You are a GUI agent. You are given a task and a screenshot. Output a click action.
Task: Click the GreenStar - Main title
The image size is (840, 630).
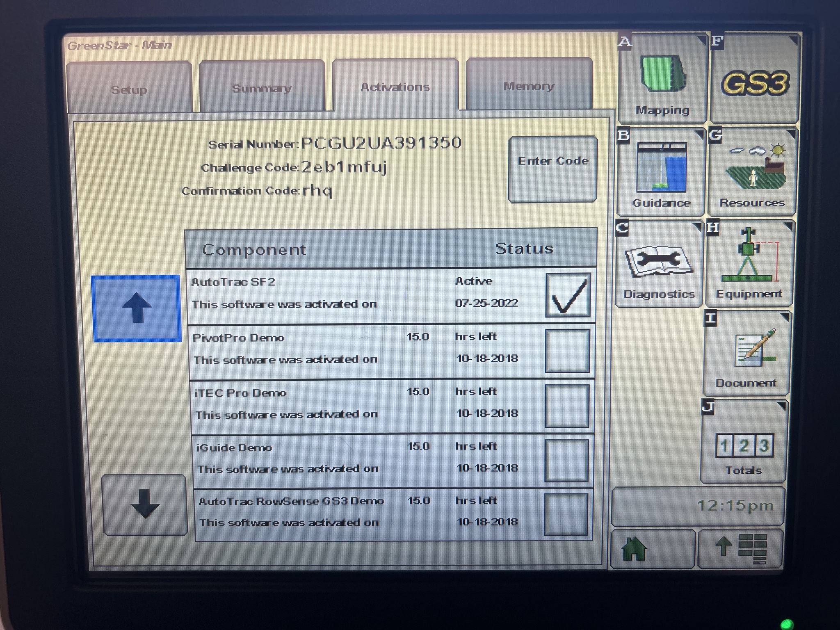[x=120, y=45]
